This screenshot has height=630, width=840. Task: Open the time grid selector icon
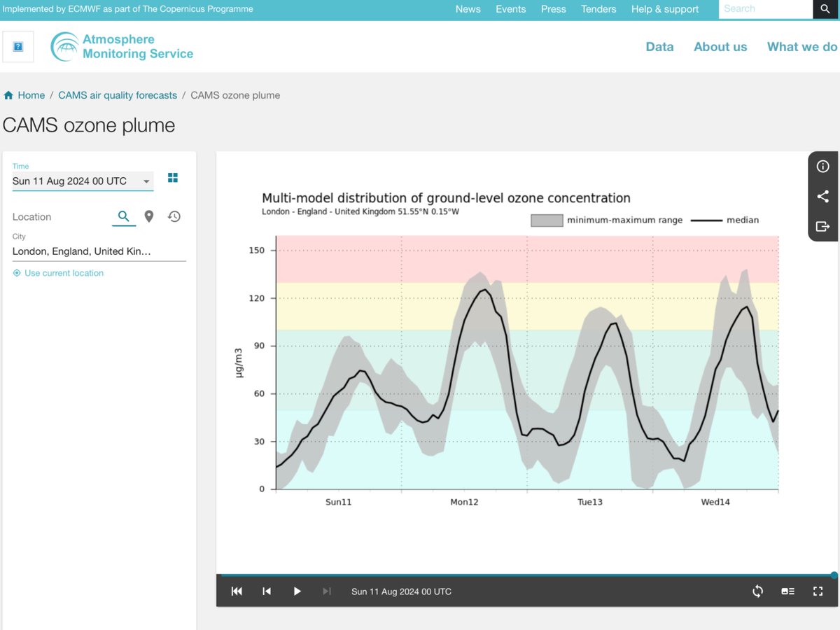pyautogui.click(x=173, y=178)
